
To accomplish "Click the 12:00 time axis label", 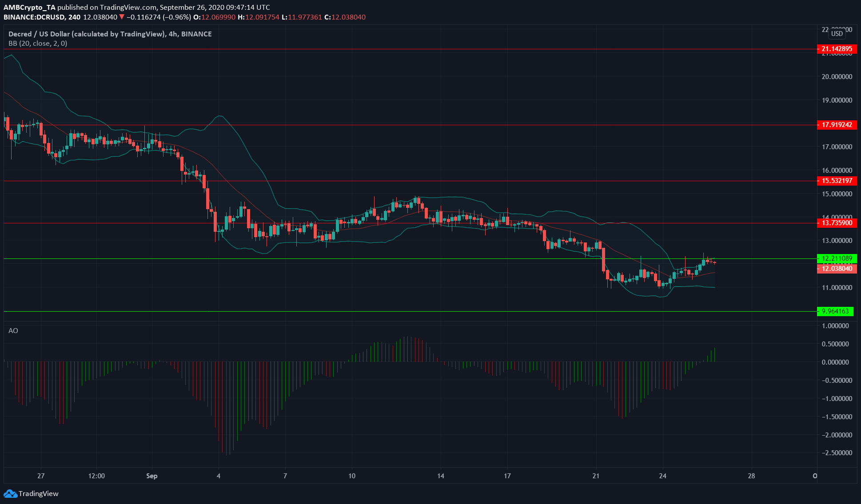I will (96, 476).
